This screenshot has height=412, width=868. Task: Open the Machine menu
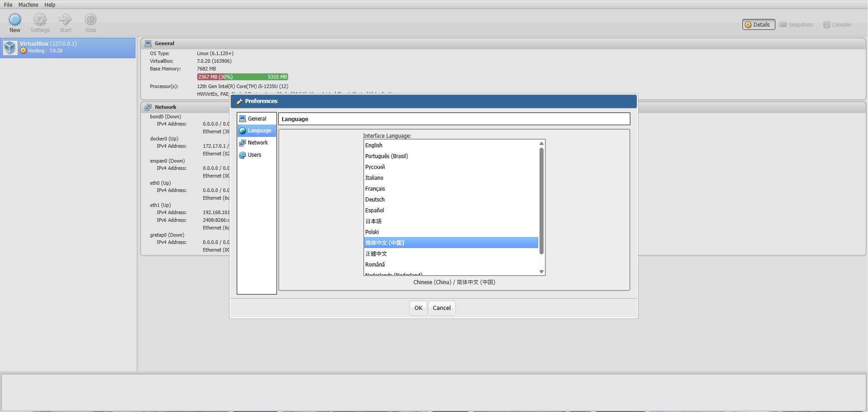[x=28, y=5]
